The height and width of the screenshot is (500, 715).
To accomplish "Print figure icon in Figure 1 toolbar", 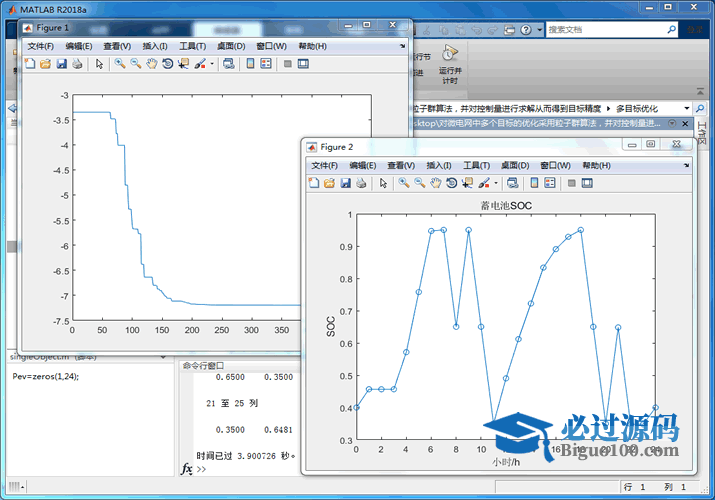I will point(77,64).
